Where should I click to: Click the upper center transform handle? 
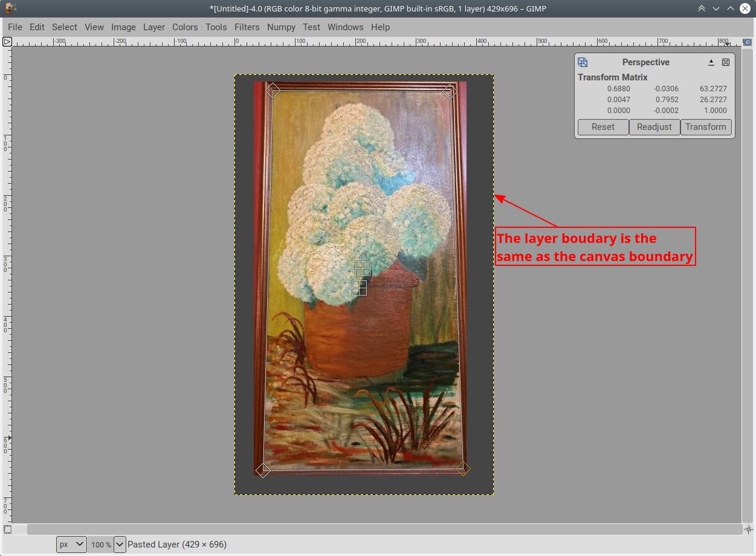(363, 268)
